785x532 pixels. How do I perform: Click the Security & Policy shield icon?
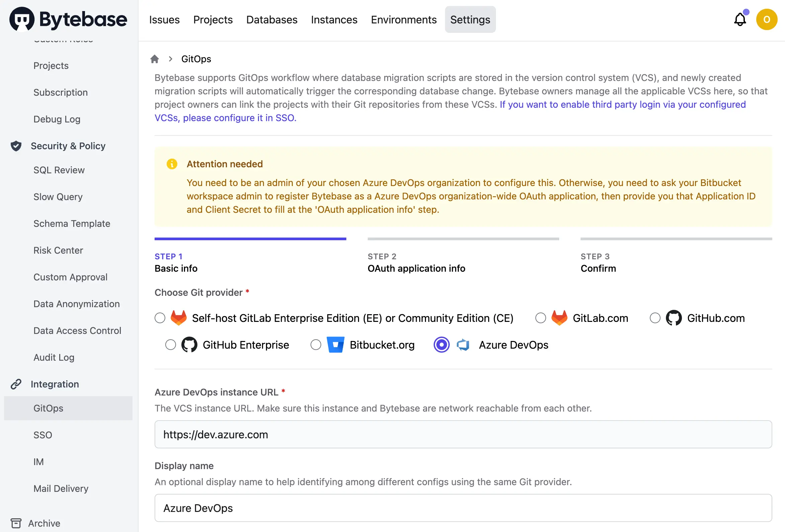16,146
